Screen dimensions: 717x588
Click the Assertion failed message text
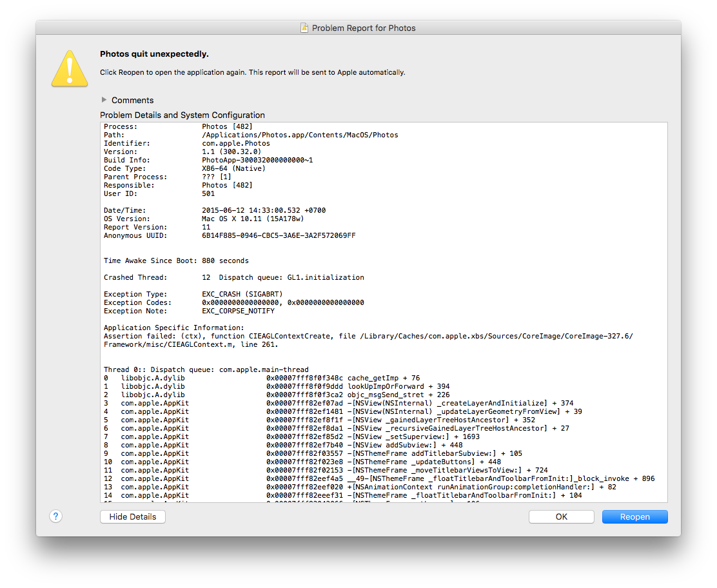click(368, 337)
